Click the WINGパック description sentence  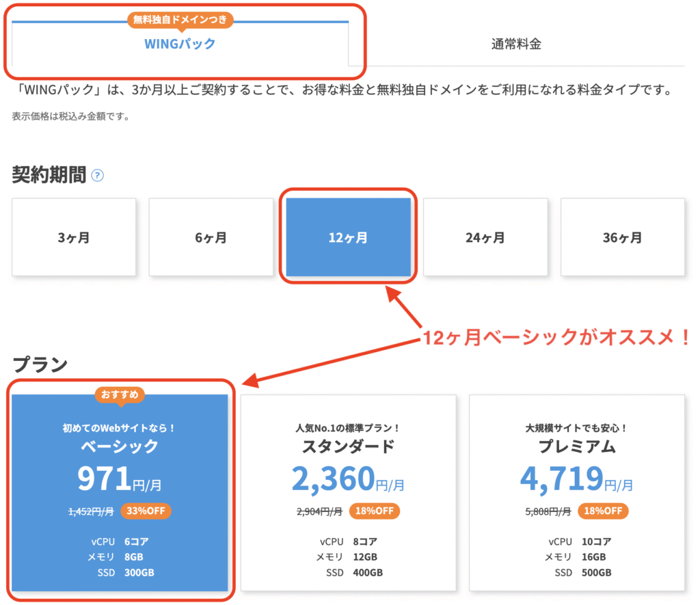(344, 90)
